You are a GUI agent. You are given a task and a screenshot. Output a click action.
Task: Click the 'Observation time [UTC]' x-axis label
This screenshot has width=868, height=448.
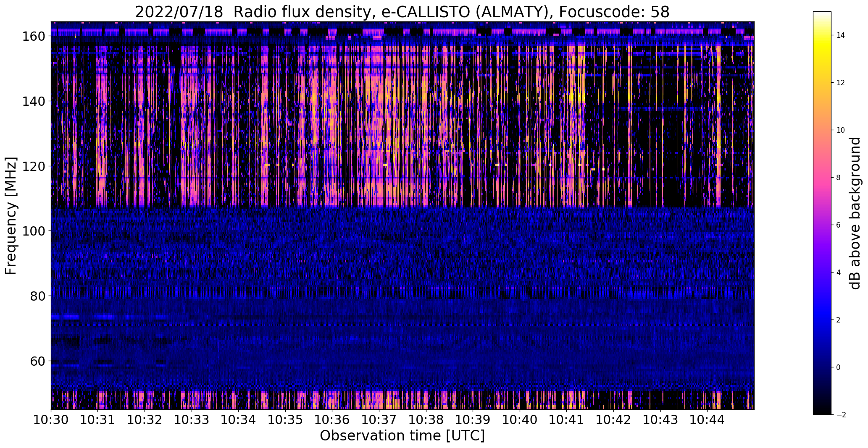click(x=402, y=436)
